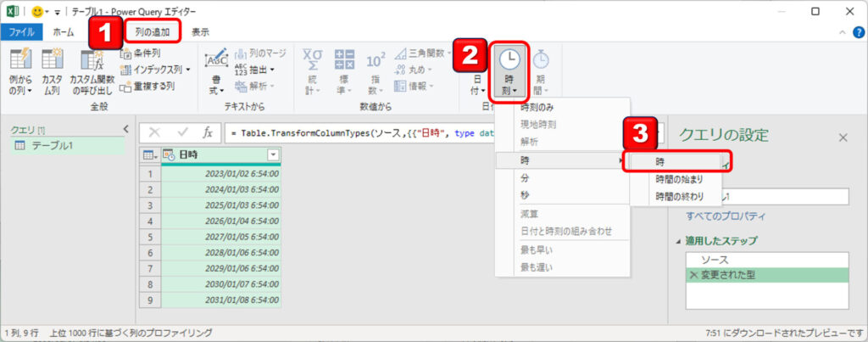Open the 書式 text format menu

216,71
